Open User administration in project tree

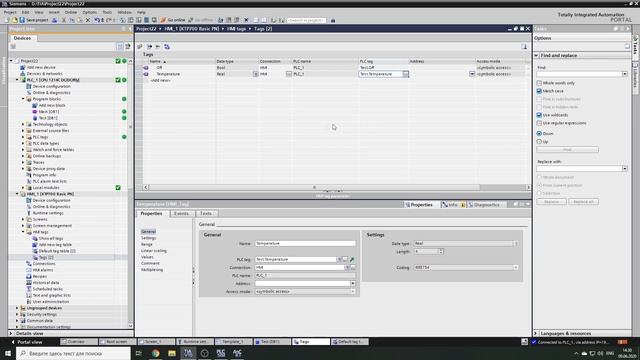[x=51, y=302]
